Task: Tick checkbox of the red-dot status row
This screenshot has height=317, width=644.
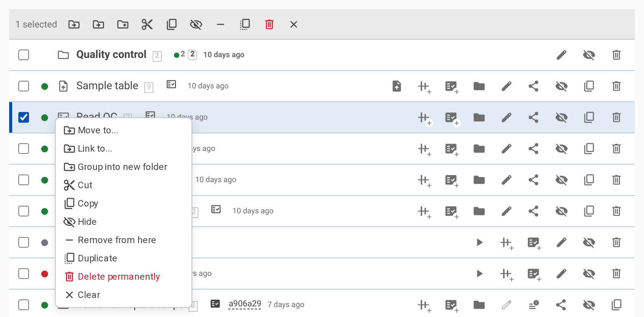Action: [24, 274]
